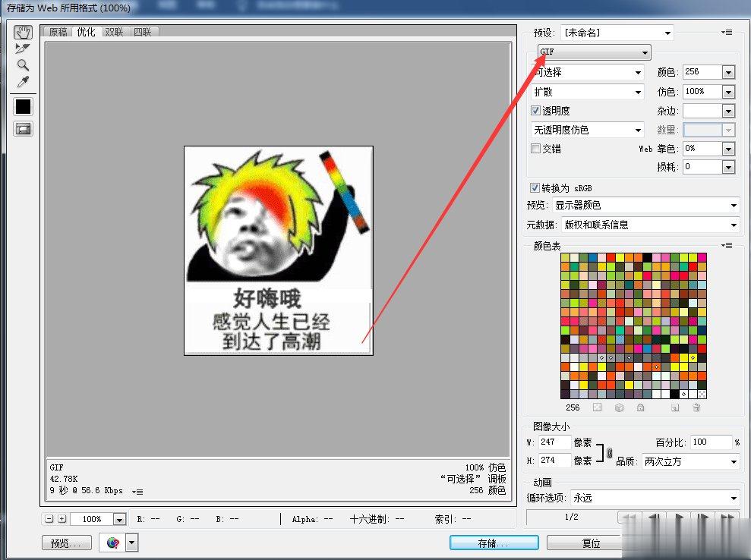Click the white-diamond swatch in color table last row
This screenshot has width=751, height=560.
click(x=683, y=395)
